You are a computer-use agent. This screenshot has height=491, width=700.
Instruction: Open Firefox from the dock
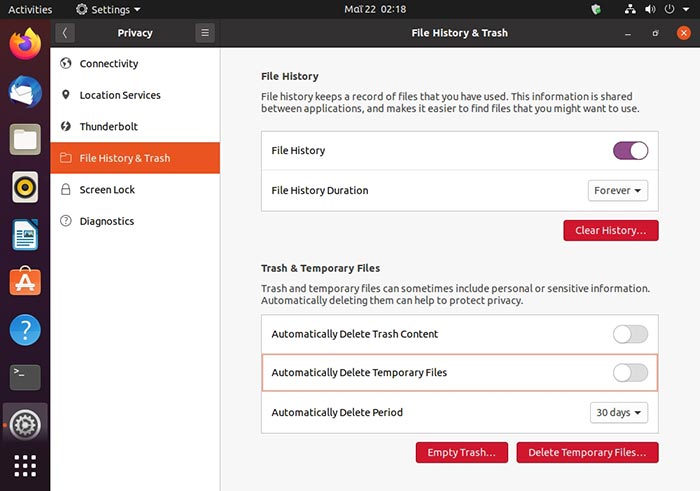pyautogui.click(x=25, y=44)
